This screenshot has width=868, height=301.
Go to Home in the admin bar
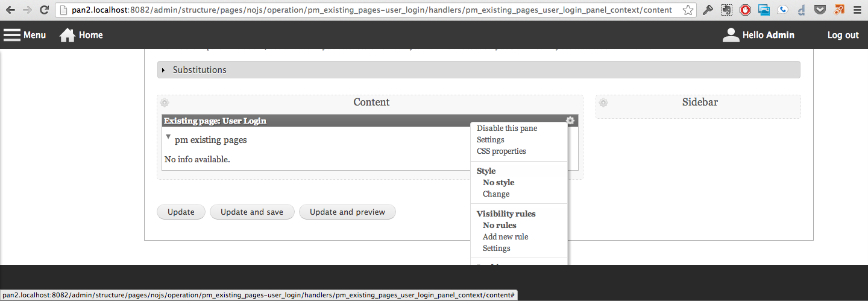pos(81,35)
